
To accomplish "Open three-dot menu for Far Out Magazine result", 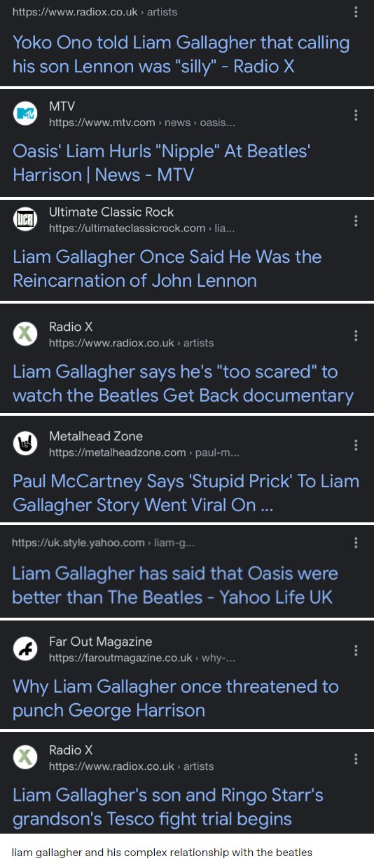I will [x=356, y=651].
